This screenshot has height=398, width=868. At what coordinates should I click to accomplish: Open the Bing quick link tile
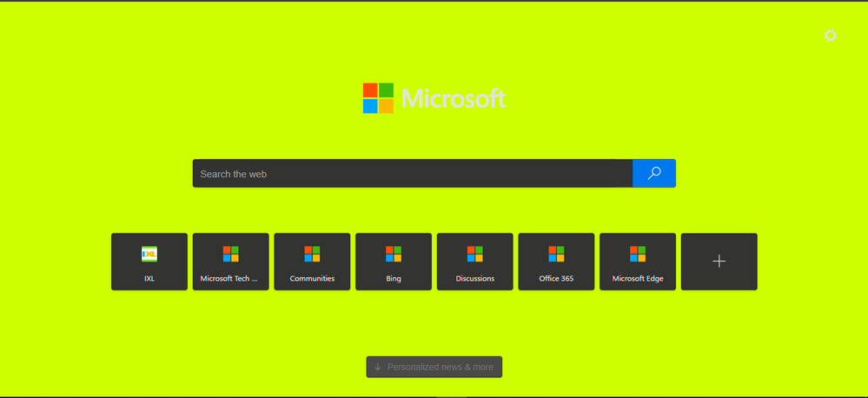click(394, 262)
